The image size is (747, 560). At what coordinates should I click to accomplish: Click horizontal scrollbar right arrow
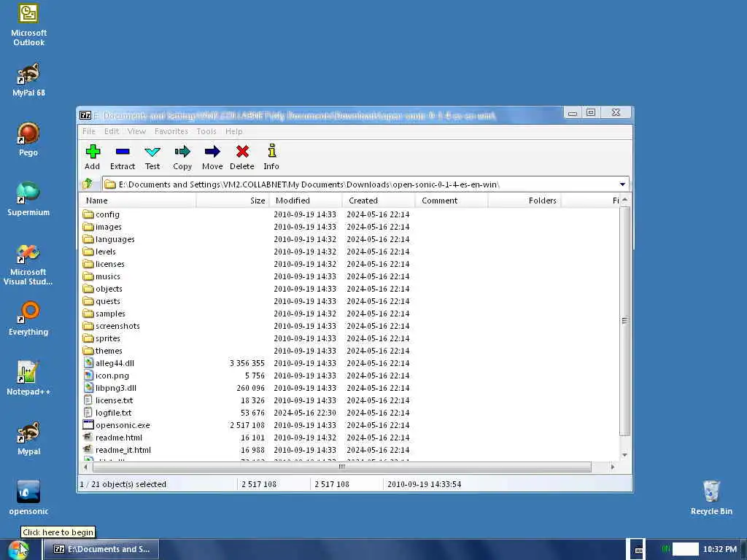pyautogui.click(x=612, y=467)
